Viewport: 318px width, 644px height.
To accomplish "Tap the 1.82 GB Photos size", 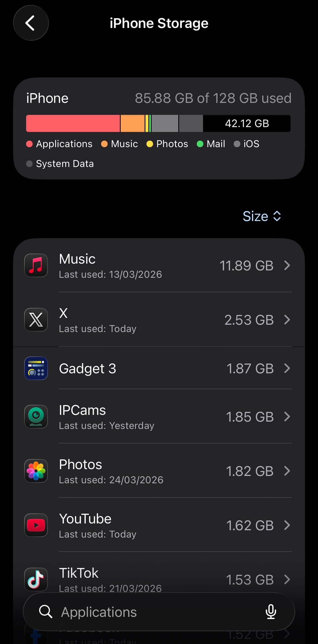I will coord(250,471).
